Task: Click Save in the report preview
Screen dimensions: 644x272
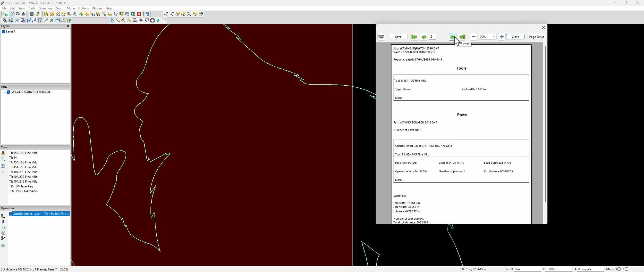Action: [x=398, y=37]
